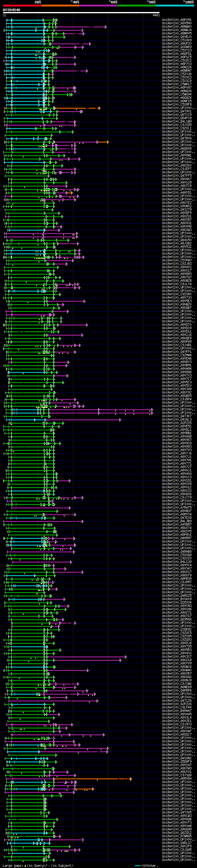This screenshot has width=197, height=868.
Task: Select hit UniRef100_A8P1C5
Action: (177, 57)
